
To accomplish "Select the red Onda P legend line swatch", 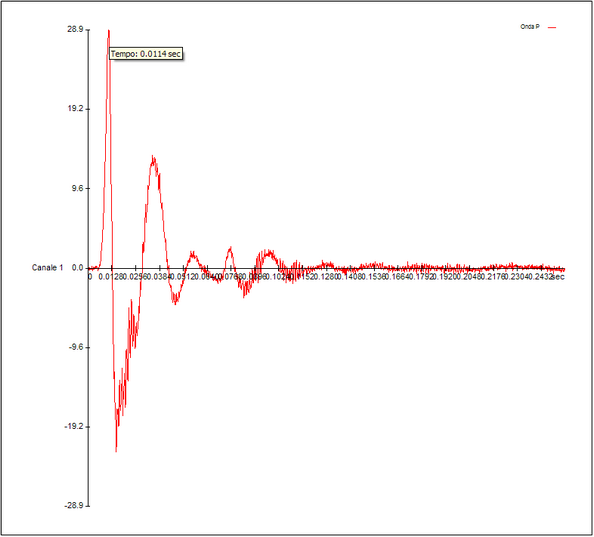I will pyautogui.click(x=552, y=27).
